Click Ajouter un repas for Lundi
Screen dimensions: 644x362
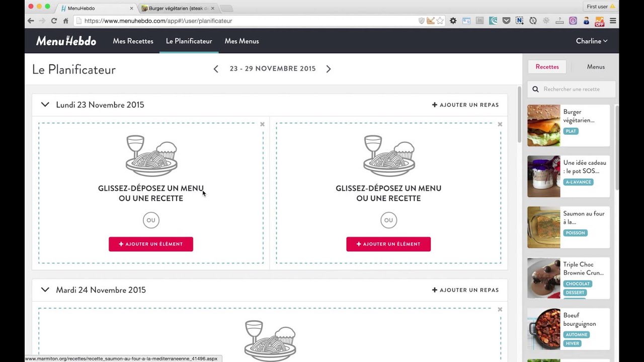point(465,105)
